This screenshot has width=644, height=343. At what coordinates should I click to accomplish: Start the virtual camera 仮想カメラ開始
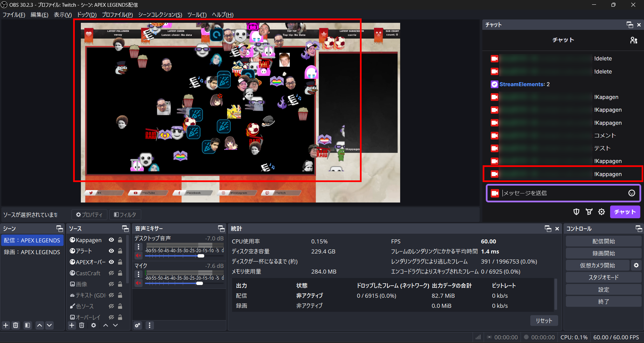(x=597, y=266)
